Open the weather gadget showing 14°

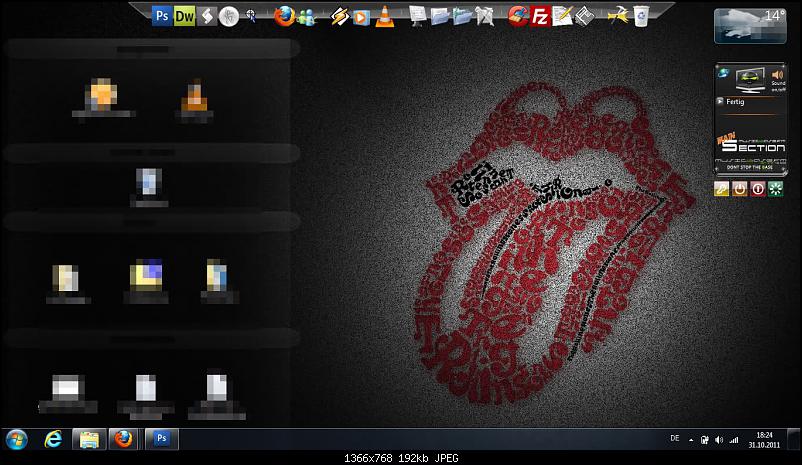[750, 26]
